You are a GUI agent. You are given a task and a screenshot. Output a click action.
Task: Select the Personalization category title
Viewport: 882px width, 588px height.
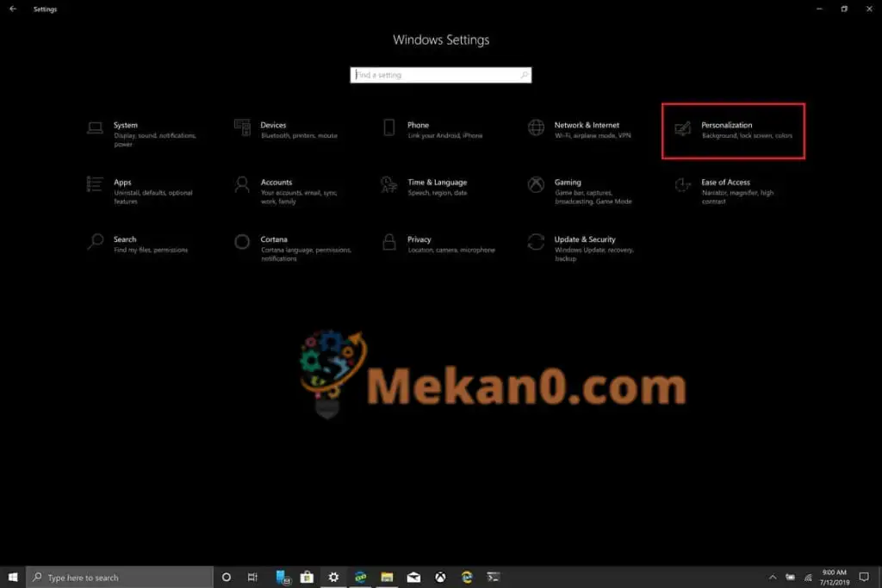pyautogui.click(x=726, y=125)
